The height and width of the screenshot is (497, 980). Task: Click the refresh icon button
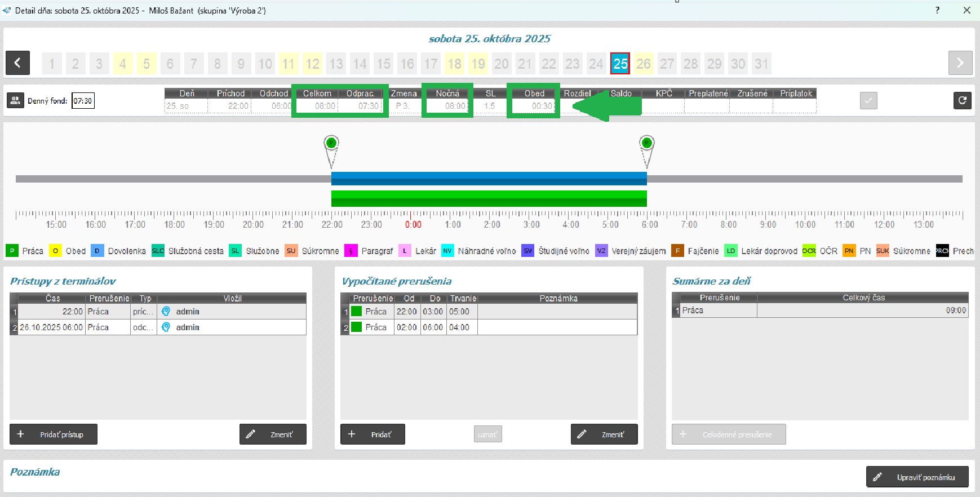click(962, 100)
